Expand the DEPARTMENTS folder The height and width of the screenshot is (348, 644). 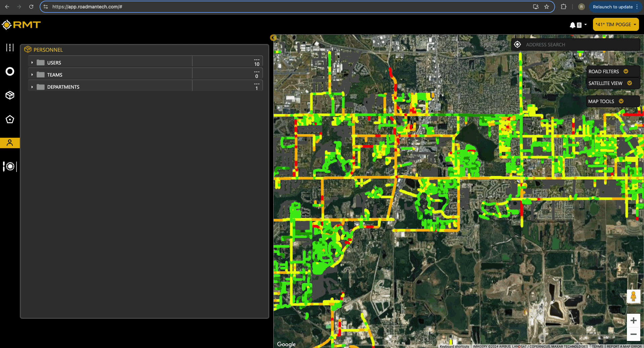coord(32,87)
